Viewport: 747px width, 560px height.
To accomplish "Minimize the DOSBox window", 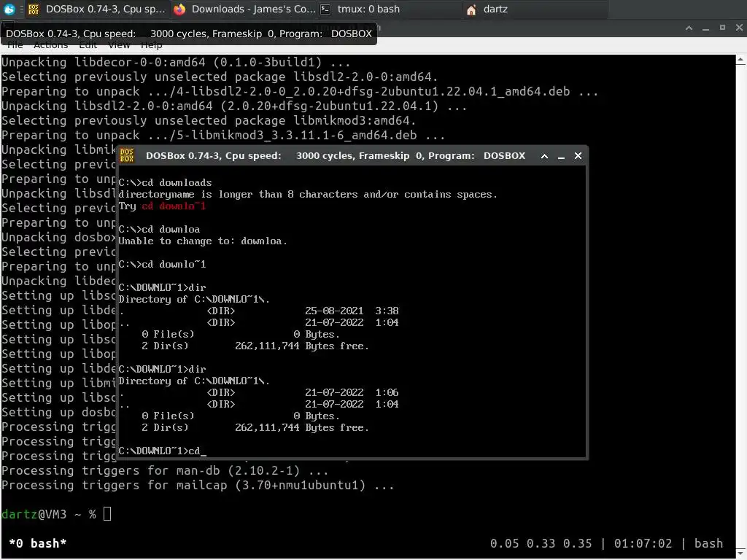I will tap(561, 156).
